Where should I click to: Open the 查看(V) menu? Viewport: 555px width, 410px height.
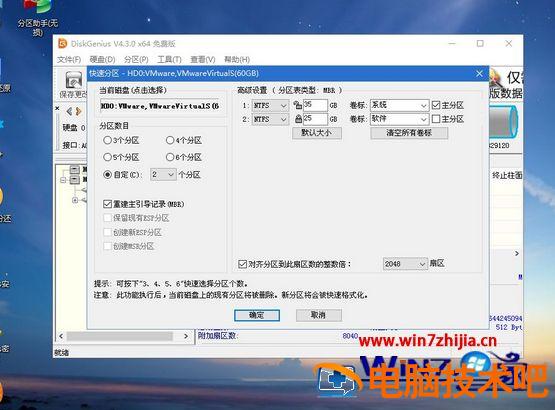[x=203, y=59]
